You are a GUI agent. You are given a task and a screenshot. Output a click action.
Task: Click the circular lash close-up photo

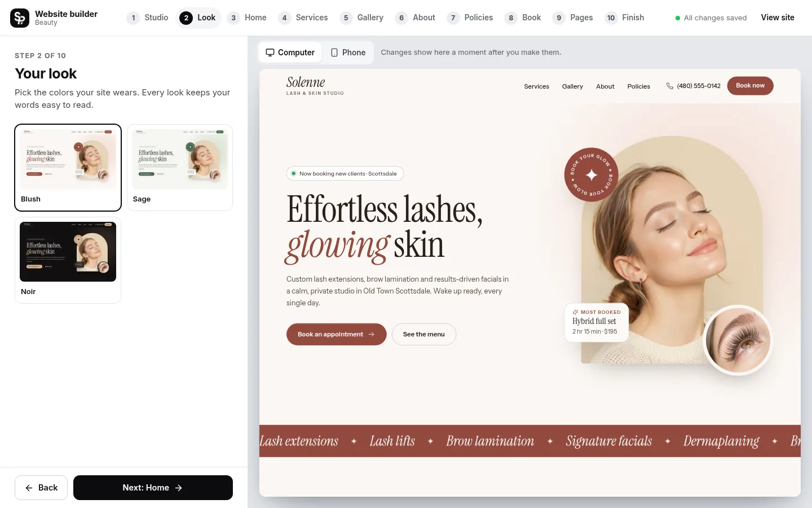coord(738,340)
